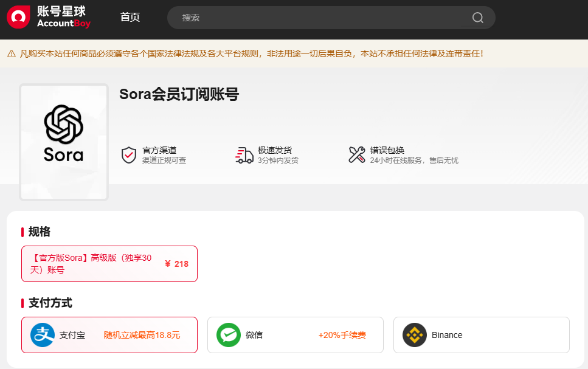Viewport: 588px width, 369px height.
Task: Open the Sora product thumbnail image
Action: (64, 142)
